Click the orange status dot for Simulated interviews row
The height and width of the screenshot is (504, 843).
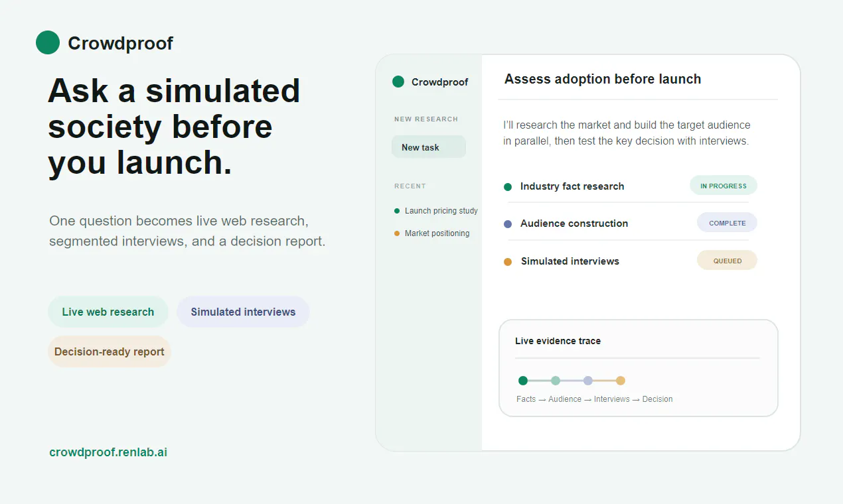point(508,262)
